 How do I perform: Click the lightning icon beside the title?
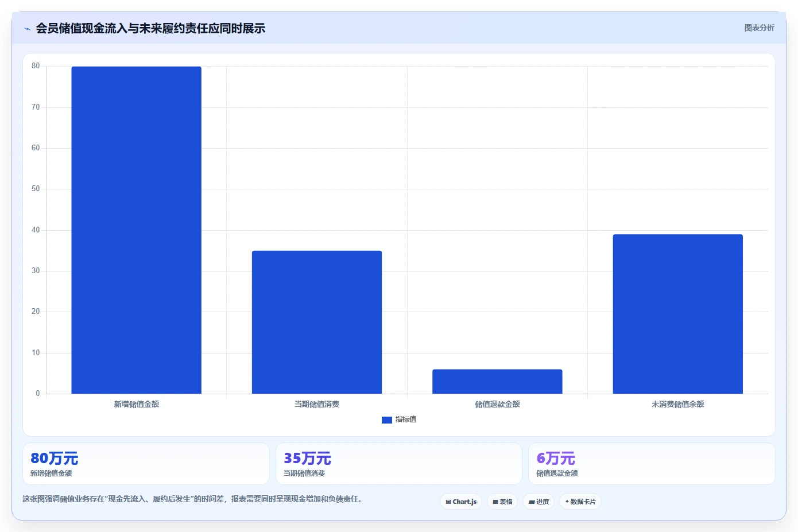[x=27, y=29]
